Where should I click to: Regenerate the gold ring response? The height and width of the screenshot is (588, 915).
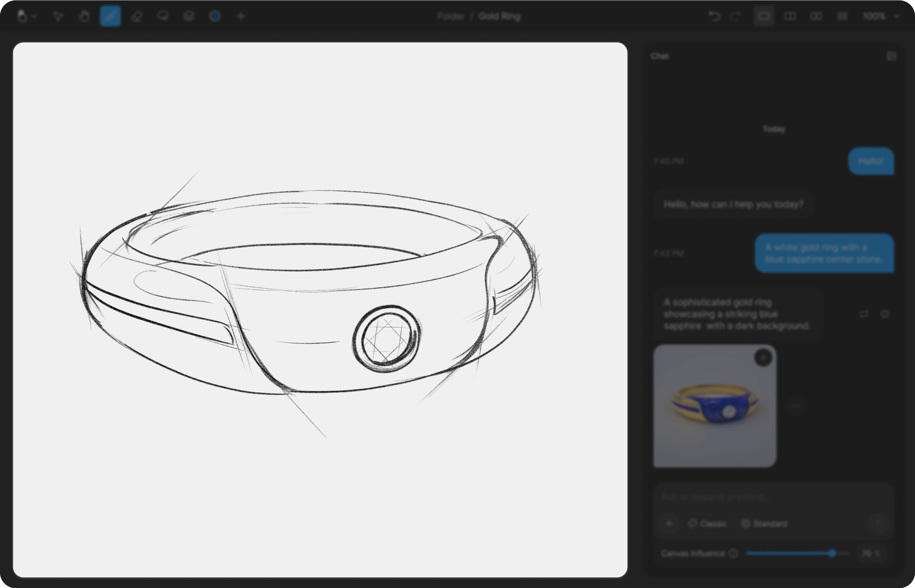pos(864,314)
